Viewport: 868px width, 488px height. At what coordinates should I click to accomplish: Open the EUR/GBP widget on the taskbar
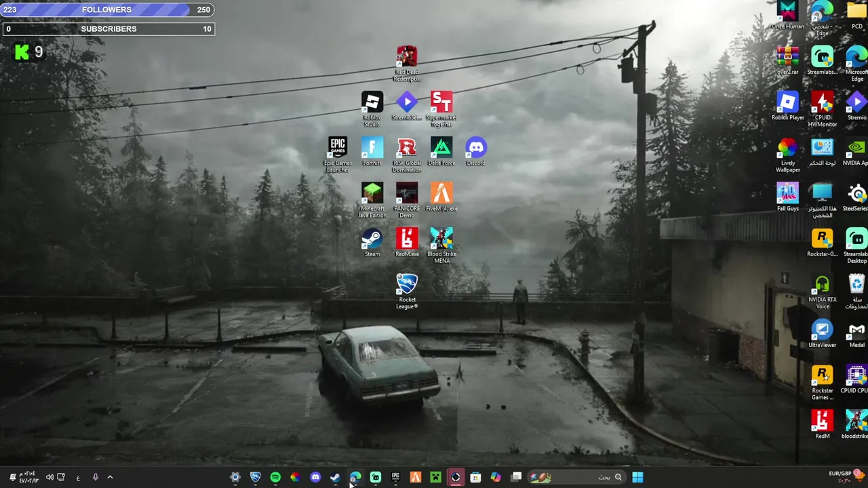click(846, 476)
